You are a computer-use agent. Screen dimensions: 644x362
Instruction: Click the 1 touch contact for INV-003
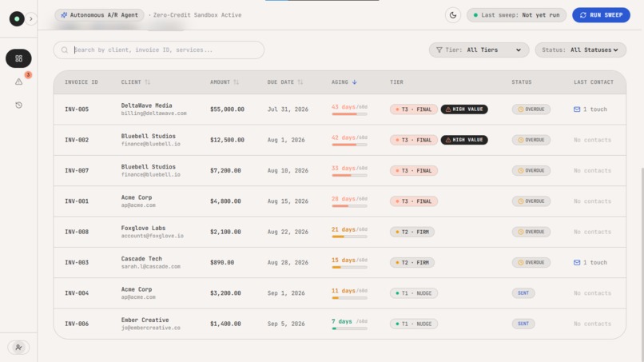click(590, 263)
